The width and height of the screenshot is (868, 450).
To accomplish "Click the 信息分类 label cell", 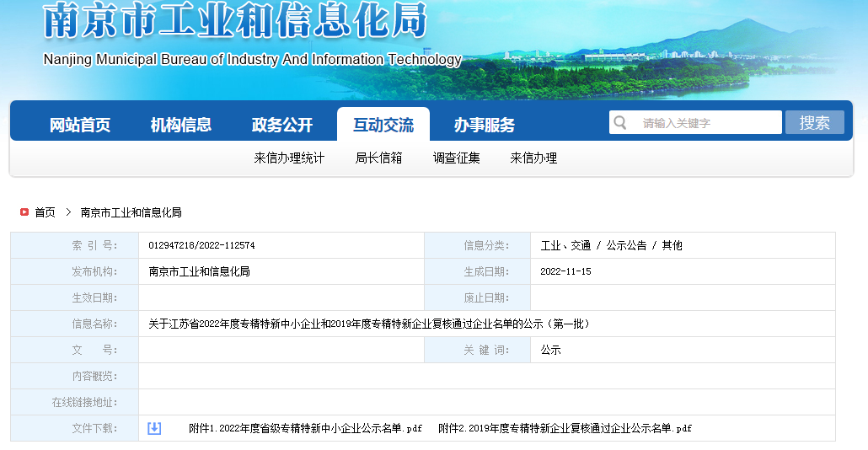I will click(477, 245).
